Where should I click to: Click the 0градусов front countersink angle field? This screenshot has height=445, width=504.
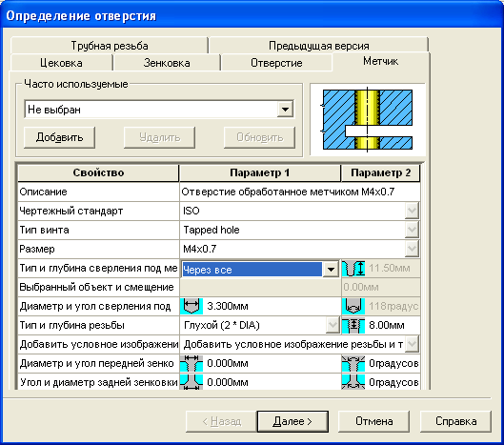pos(393,363)
